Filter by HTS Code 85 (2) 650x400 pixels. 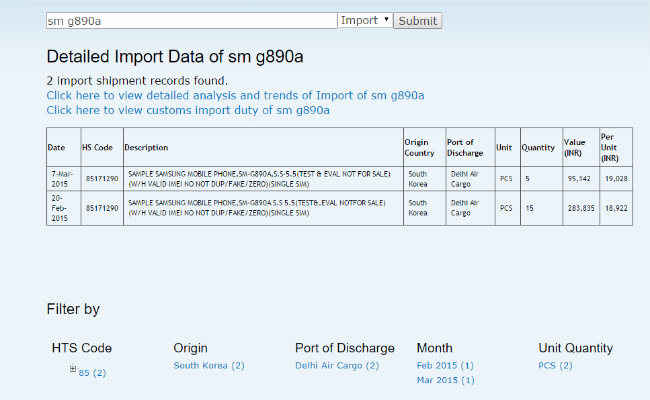(x=92, y=373)
